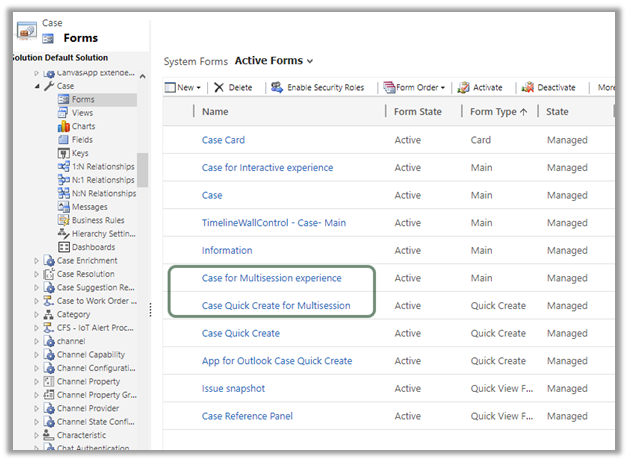Click Enable Security Roles icon
This screenshot has height=462, width=628.
pos(275,88)
